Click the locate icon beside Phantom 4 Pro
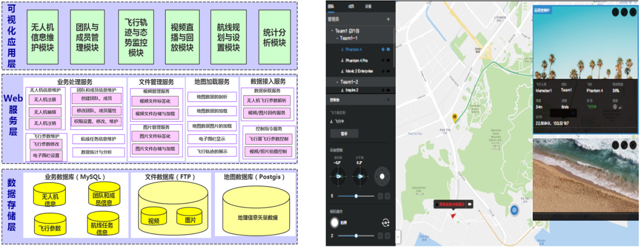Image resolution: width=644 pixels, height=251 pixels. (382, 60)
